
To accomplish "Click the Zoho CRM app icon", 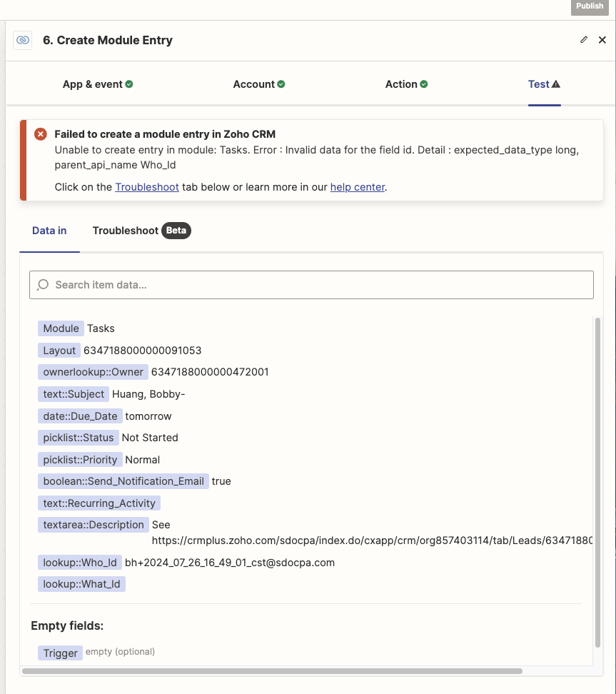I will [x=23, y=40].
